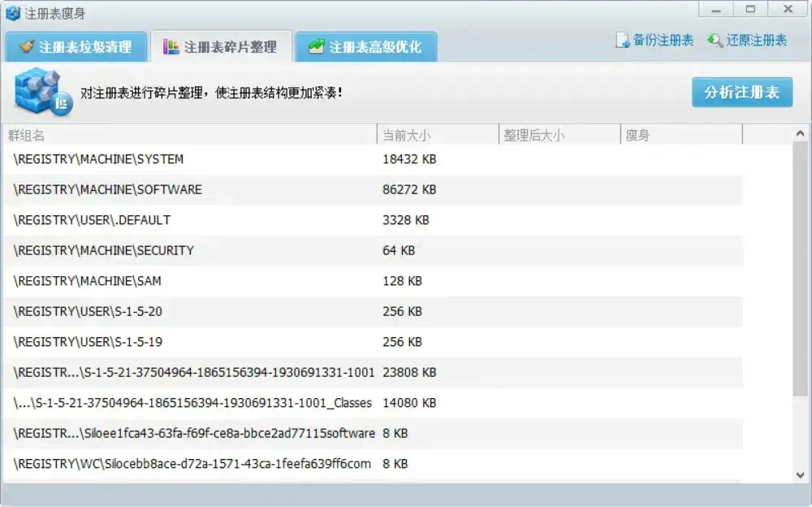Click the 群组名 column header

pyautogui.click(x=24, y=135)
